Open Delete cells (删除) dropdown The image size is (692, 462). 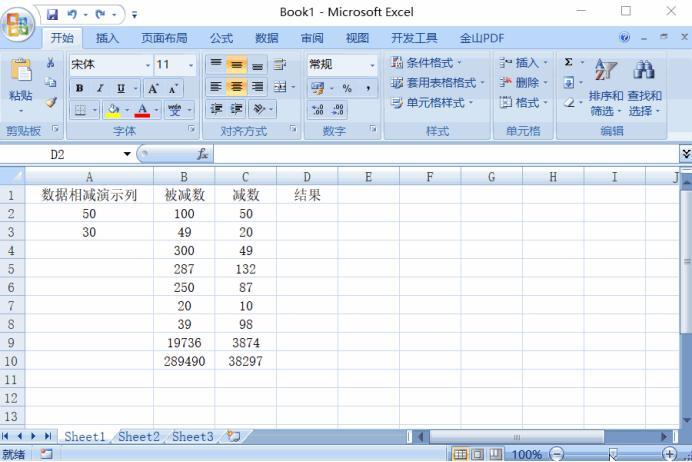point(523,83)
